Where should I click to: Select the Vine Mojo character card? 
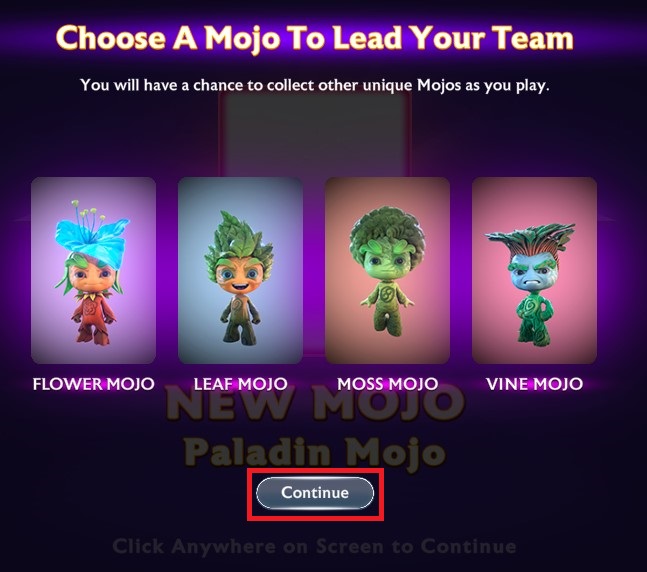coord(534,271)
